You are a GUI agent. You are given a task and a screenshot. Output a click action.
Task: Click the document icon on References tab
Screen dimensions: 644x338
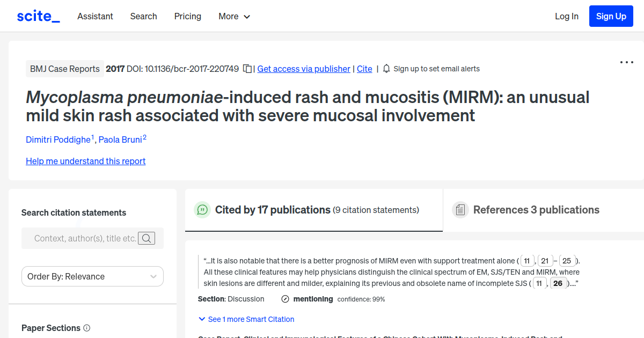pos(460,209)
